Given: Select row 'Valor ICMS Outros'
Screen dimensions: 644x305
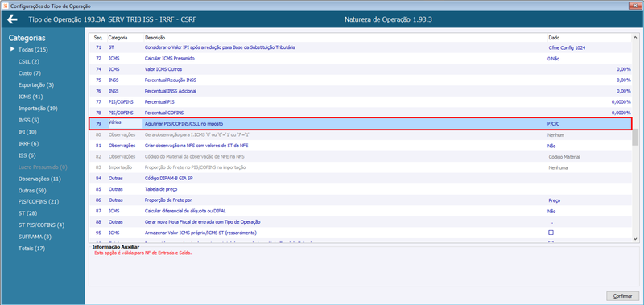Looking at the screenshot, I should click(361, 69).
